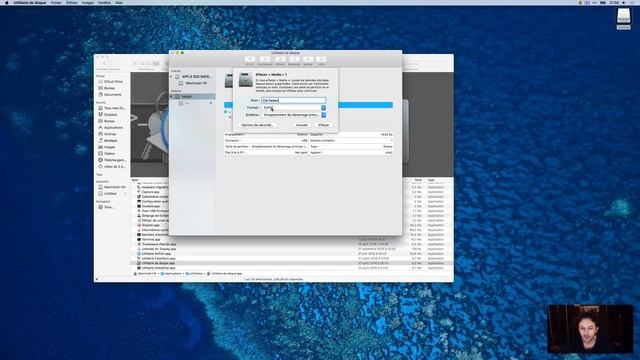Click the Uninstall Air Display.app row in Finder
This screenshot has width=640, height=360.
click(x=292, y=249)
